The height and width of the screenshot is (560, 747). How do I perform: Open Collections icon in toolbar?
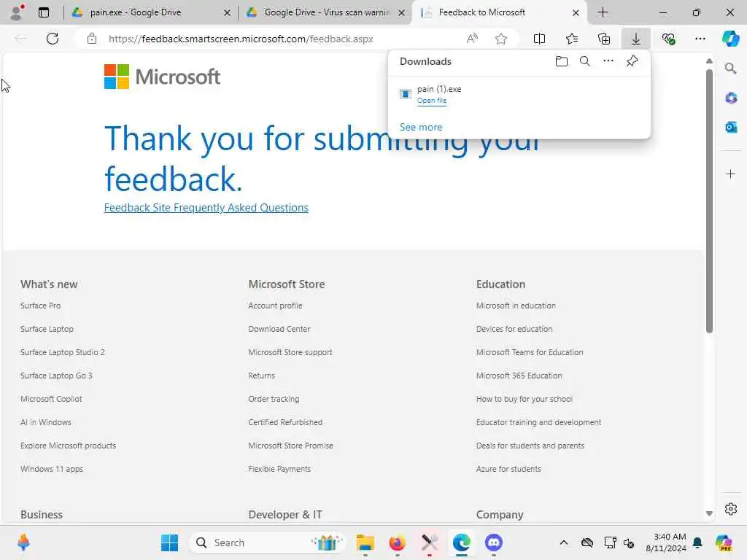point(603,39)
